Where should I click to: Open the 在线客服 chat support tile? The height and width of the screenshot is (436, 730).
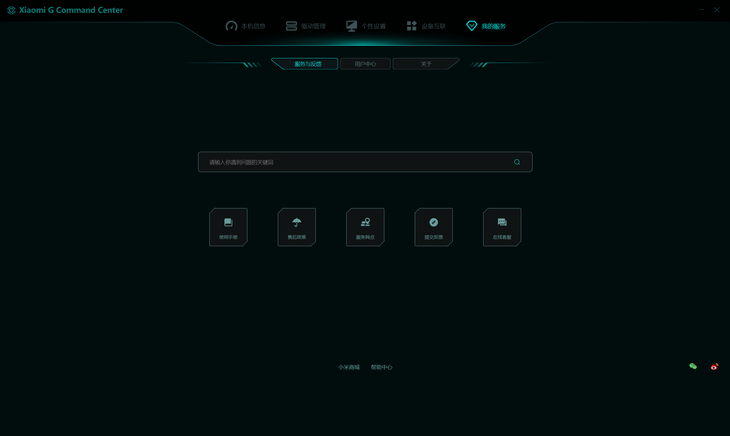pyautogui.click(x=502, y=227)
